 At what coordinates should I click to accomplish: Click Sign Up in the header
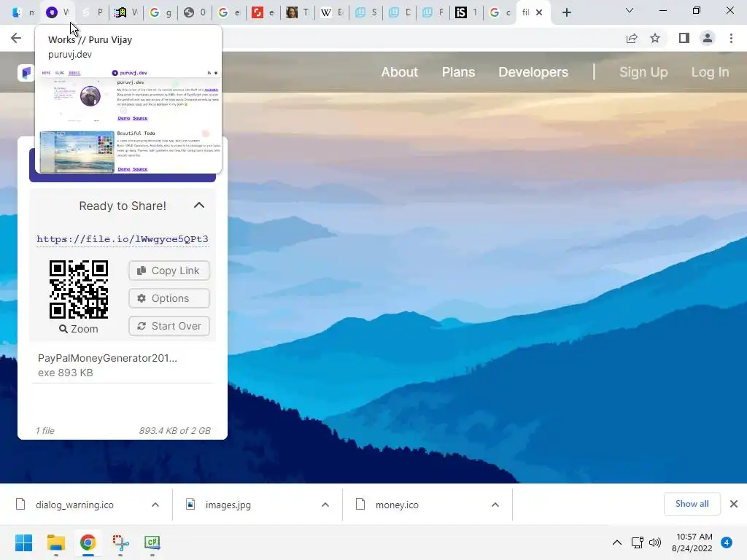point(643,72)
